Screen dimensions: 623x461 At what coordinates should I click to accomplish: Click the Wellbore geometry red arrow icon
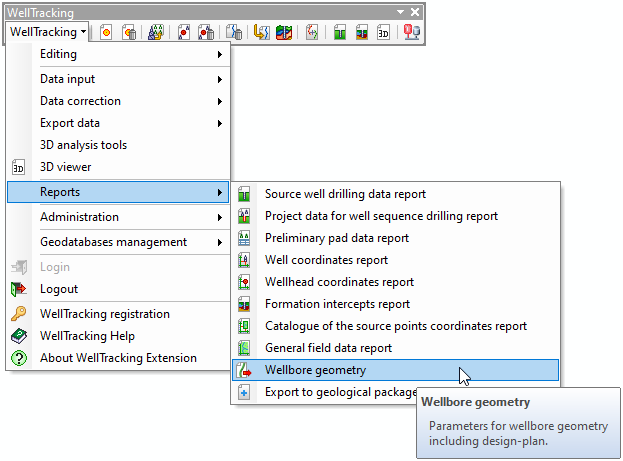[x=244, y=370]
